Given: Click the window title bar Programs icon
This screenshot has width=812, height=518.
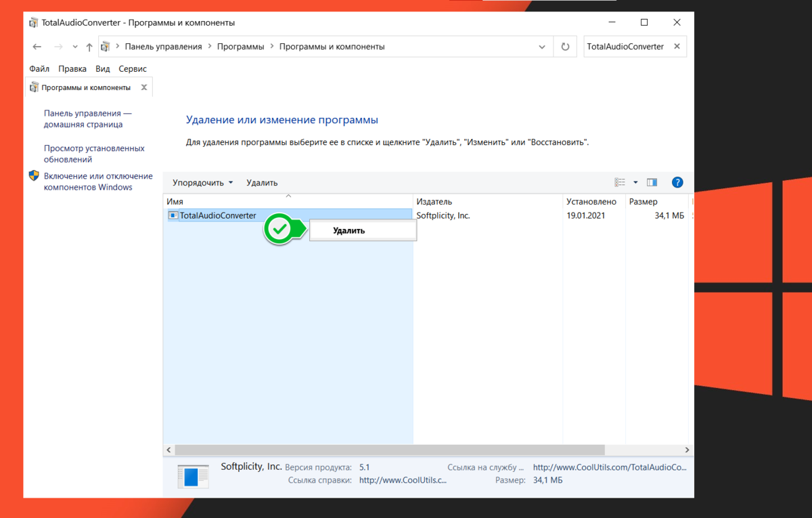Looking at the screenshot, I should tap(34, 22).
